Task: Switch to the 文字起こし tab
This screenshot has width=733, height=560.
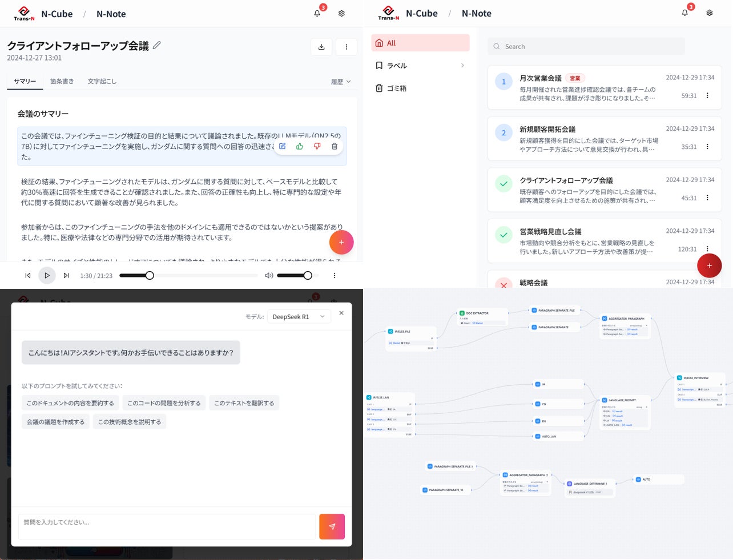Action: (102, 81)
